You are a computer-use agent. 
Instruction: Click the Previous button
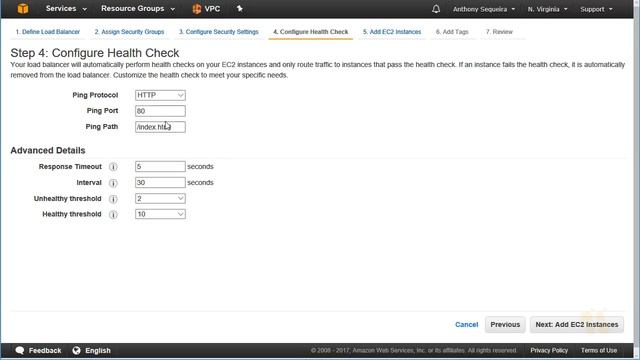click(505, 324)
